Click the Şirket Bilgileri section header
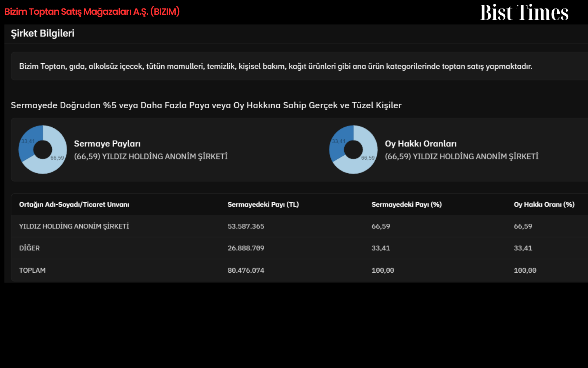This screenshot has height=368, width=588. [43, 33]
